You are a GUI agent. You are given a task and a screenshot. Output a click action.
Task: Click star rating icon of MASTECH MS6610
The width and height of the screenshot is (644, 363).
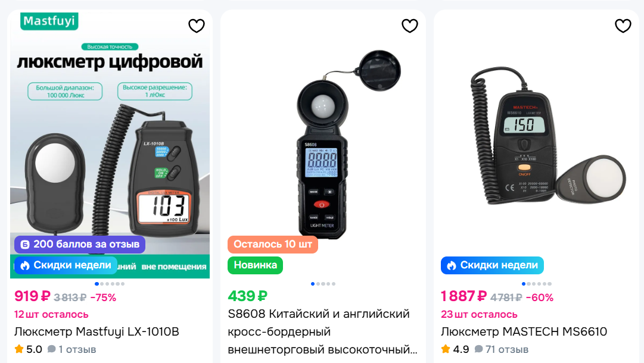tap(446, 349)
